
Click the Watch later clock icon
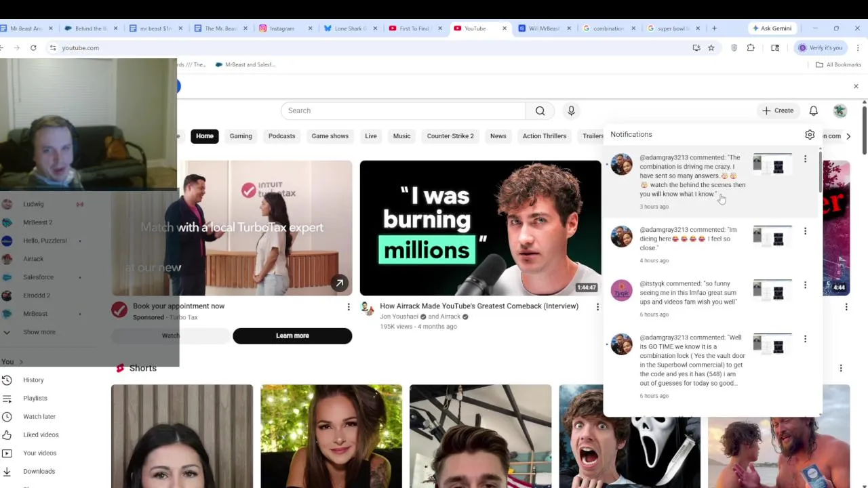point(7,417)
